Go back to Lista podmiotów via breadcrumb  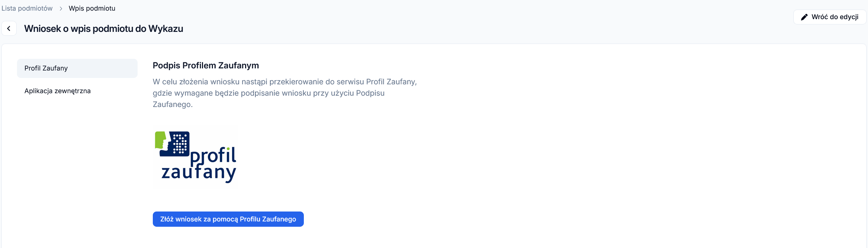(x=27, y=9)
